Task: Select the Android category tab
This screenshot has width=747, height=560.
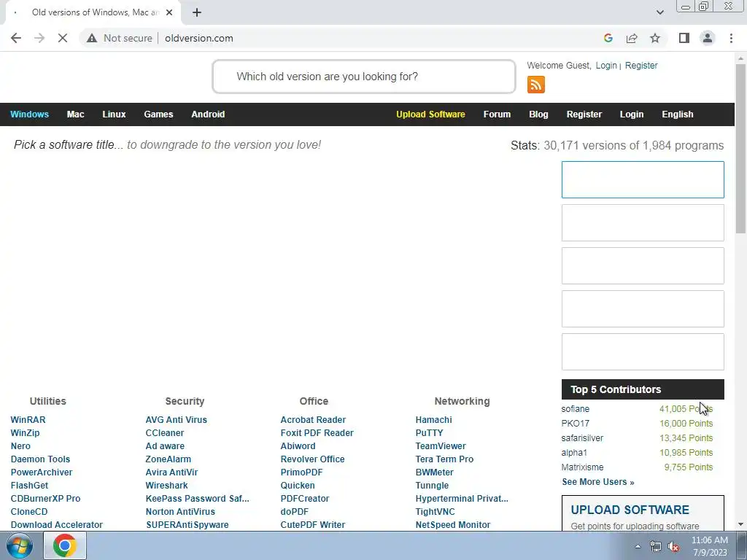Action: pyautogui.click(x=208, y=114)
